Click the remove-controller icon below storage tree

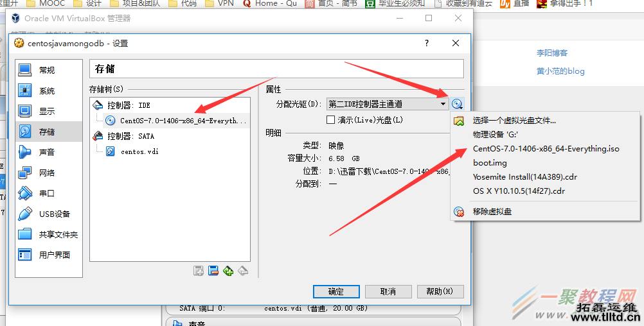(x=213, y=271)
